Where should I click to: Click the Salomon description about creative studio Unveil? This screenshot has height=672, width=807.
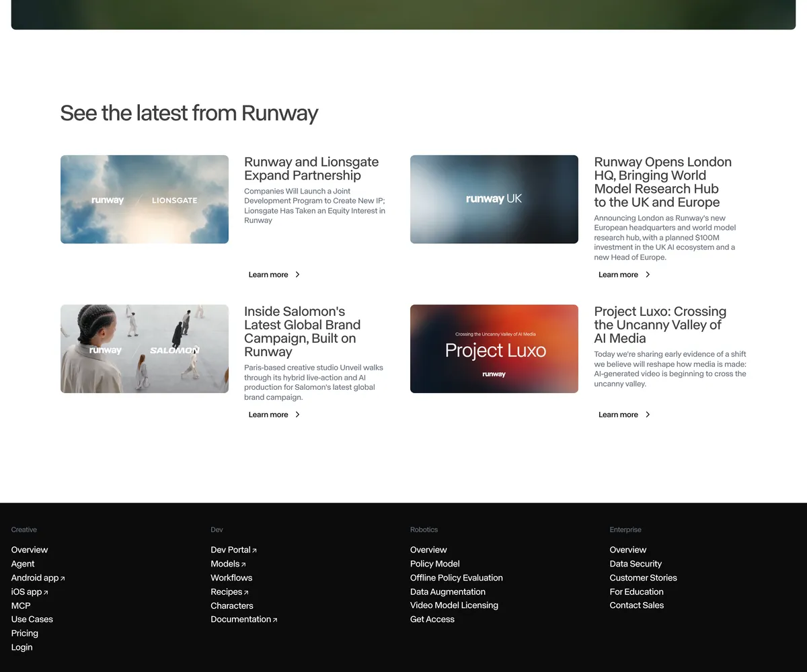point(314,382)
